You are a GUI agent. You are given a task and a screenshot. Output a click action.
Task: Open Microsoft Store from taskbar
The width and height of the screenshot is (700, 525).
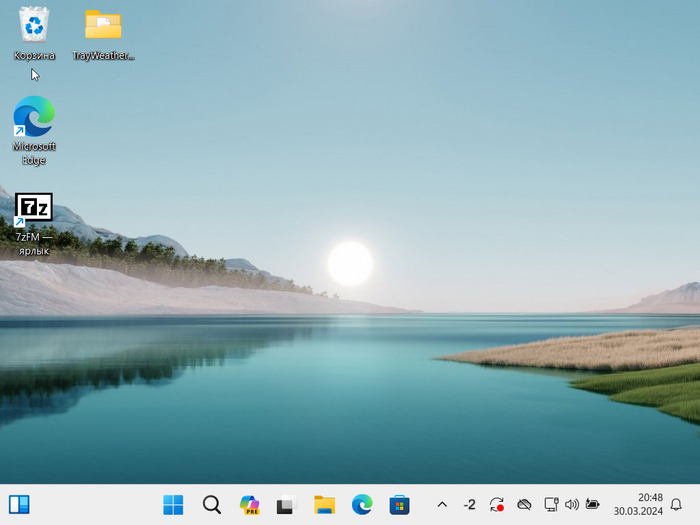[x=400, y=505]
